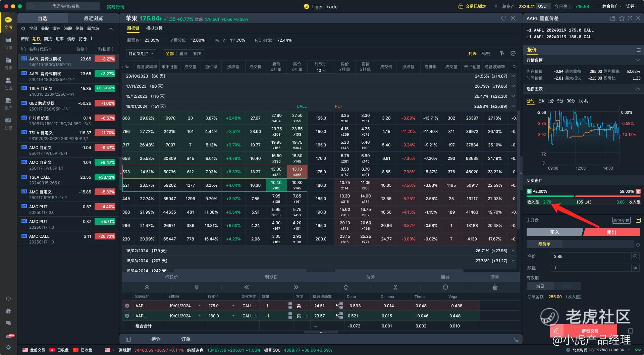Open the strike count 10 dropdown
Viewport: 644px width, 355px height.
point(321,70)
